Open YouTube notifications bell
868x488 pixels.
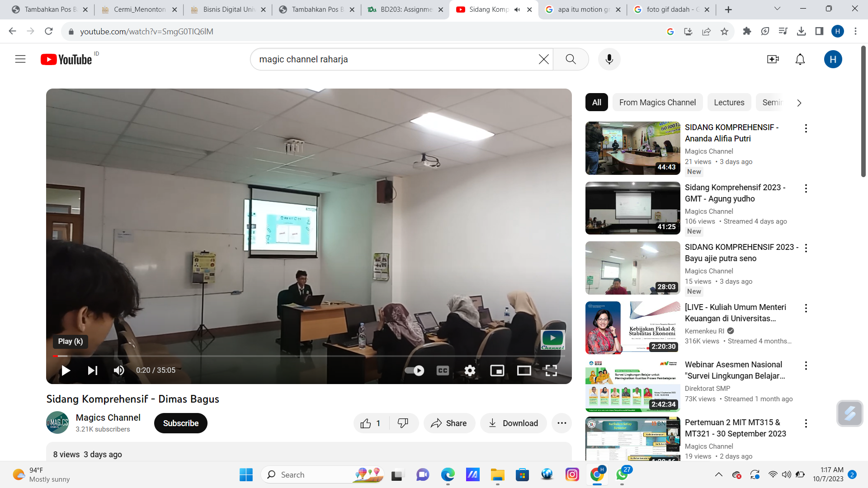tap(800, 59)
